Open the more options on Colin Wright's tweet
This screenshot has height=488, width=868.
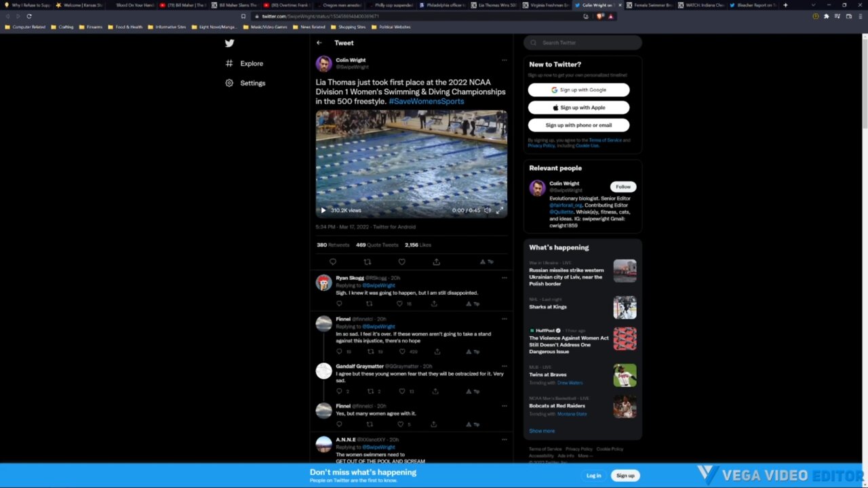click(504, 60)
